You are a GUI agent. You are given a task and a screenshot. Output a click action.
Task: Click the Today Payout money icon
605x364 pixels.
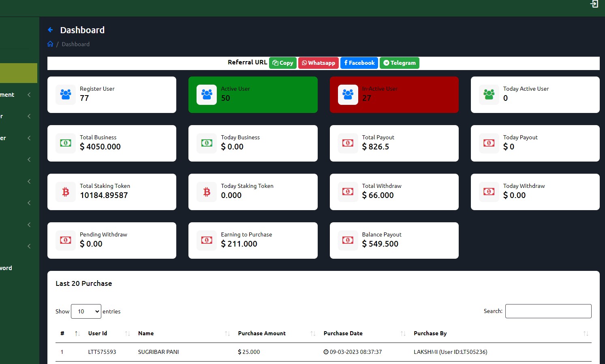coord(489,143)
